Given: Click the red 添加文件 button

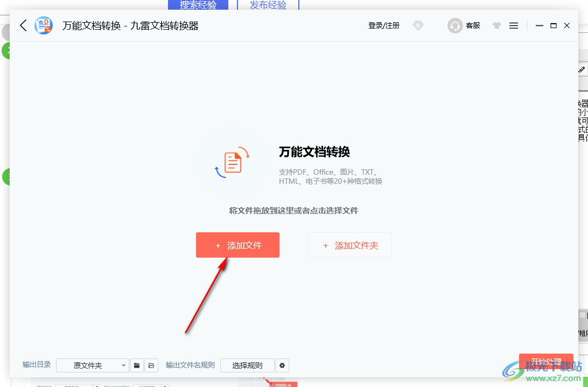Looking at the screenshot, I should 237,245.
